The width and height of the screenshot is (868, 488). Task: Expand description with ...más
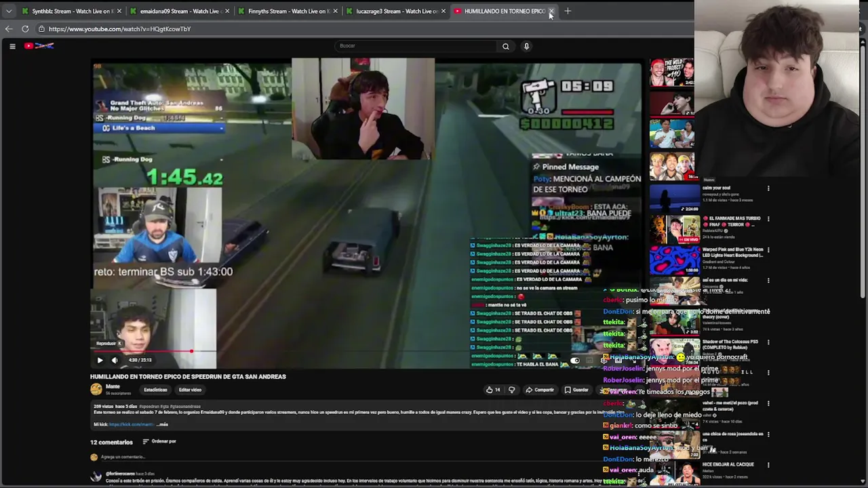(x=163, y=424)
